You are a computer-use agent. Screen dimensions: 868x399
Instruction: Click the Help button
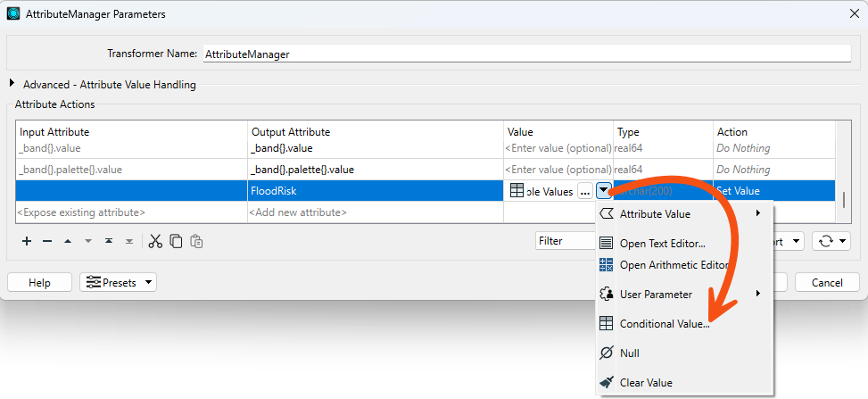click(x=39, y=283)
